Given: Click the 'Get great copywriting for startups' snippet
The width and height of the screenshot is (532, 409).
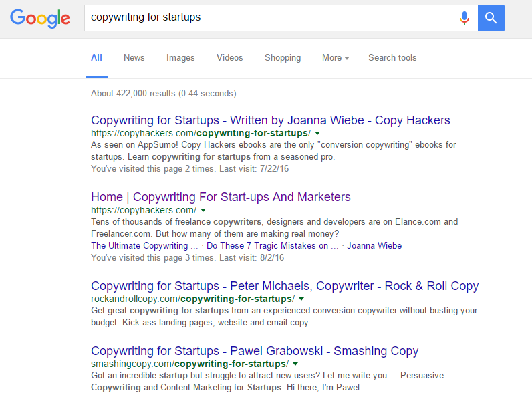Looking at the screenshot, I should pyautogui.click(x=284, y=316).
